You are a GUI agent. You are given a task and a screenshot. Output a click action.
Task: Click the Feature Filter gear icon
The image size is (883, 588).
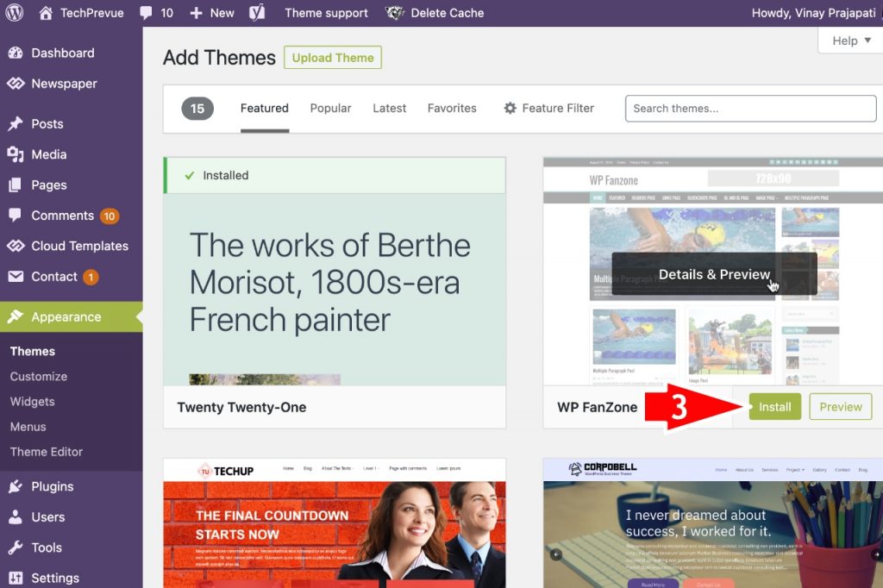coord(510,108)
